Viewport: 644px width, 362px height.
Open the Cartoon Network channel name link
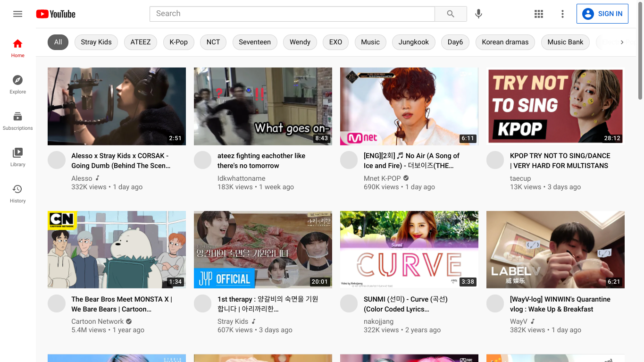[97, 321]
